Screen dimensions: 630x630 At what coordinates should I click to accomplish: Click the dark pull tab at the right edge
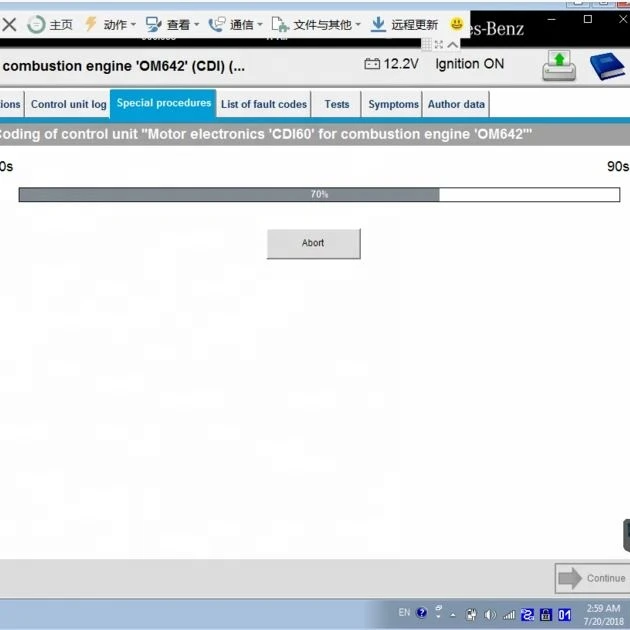point(626,535)
